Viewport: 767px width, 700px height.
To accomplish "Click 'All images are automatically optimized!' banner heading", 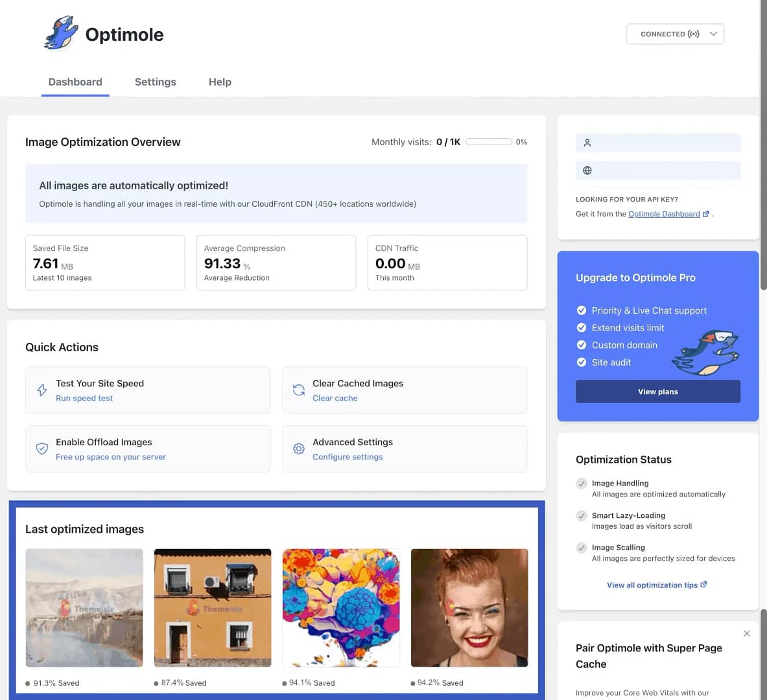I will 134,185.
